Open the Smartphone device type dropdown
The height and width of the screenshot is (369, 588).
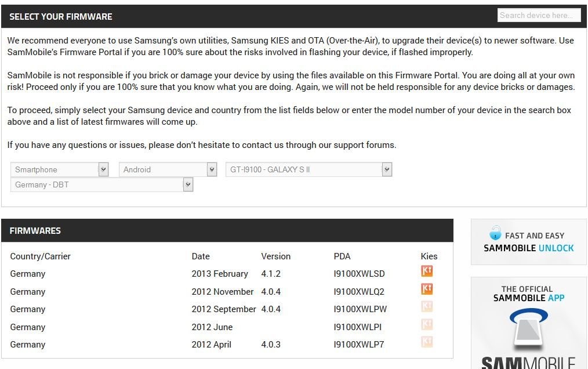(x=60, y=169)
